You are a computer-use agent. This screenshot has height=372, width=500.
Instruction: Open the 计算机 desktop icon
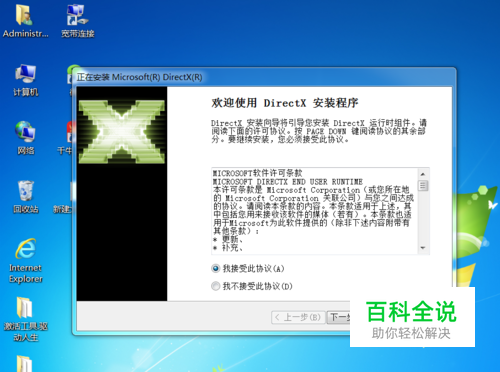(x=25, y=80)
